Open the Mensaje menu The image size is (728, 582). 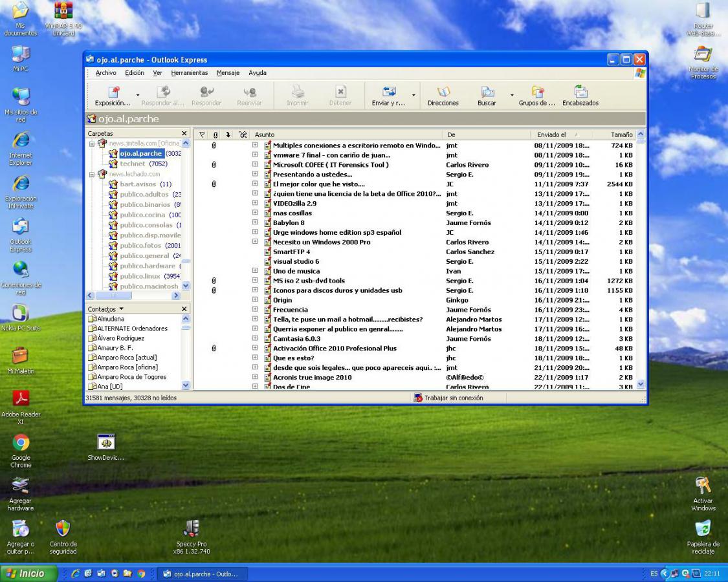(228, 73)
